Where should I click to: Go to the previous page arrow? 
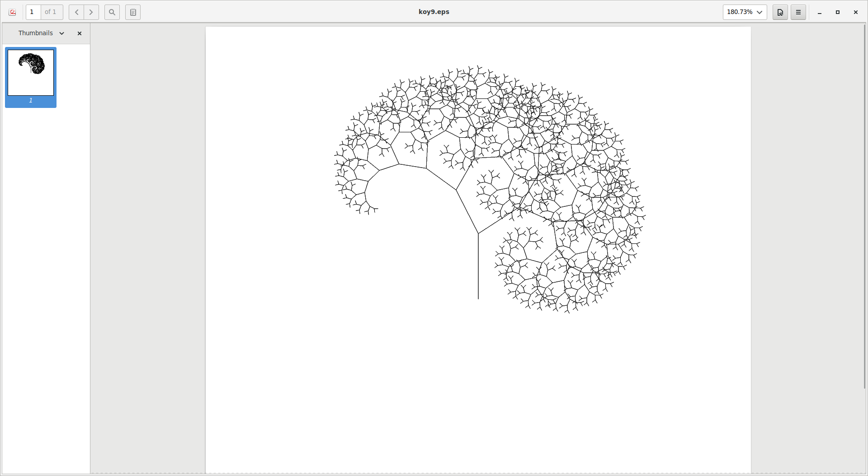pyautogui.click(x=76, y=12)
